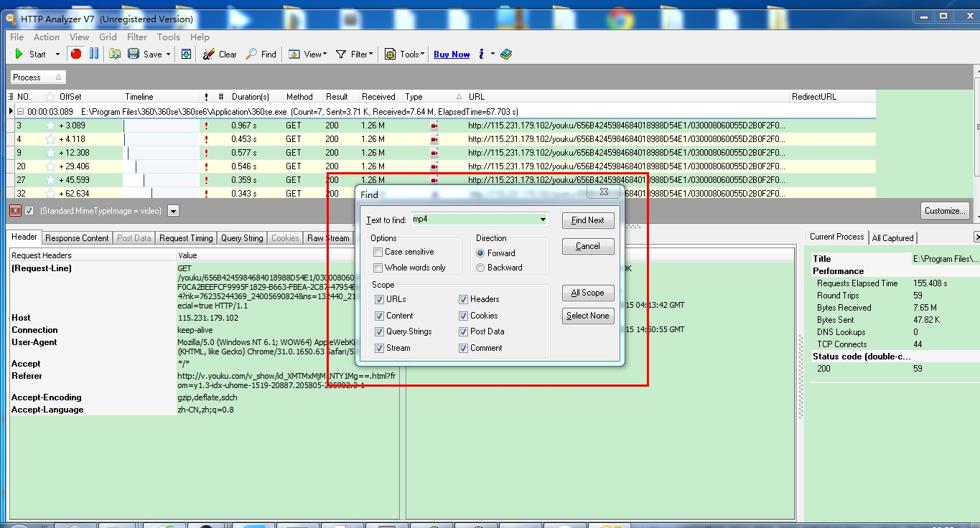Uncheck Cookies scope checkbox

[x=464, y=316]
